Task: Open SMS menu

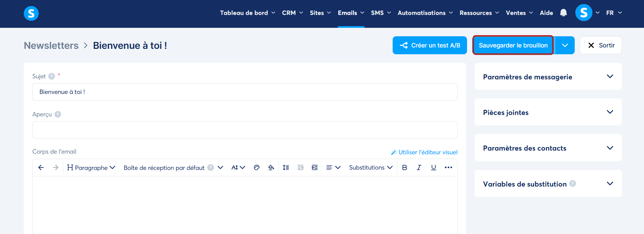Action: [381, 13]
